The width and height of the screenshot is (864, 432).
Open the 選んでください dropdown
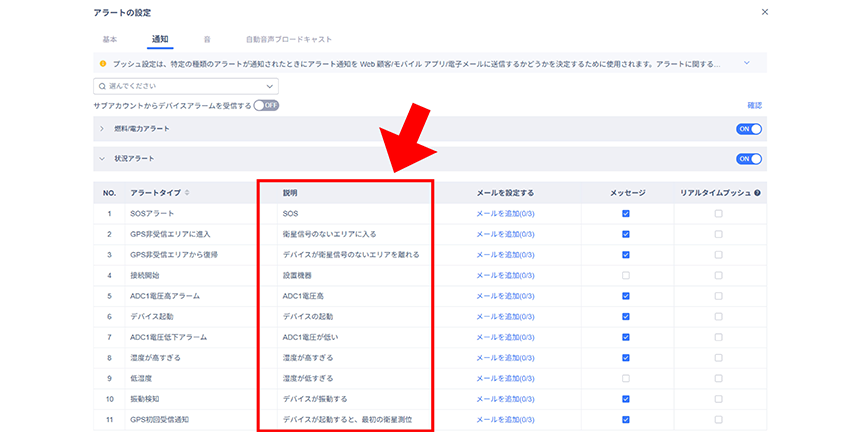click(x=185, y=86)
